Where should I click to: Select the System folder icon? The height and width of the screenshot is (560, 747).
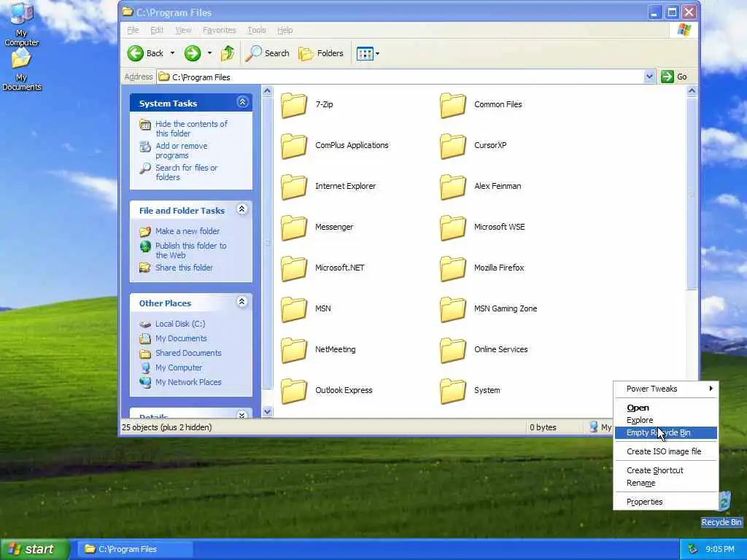click(453, 391)
